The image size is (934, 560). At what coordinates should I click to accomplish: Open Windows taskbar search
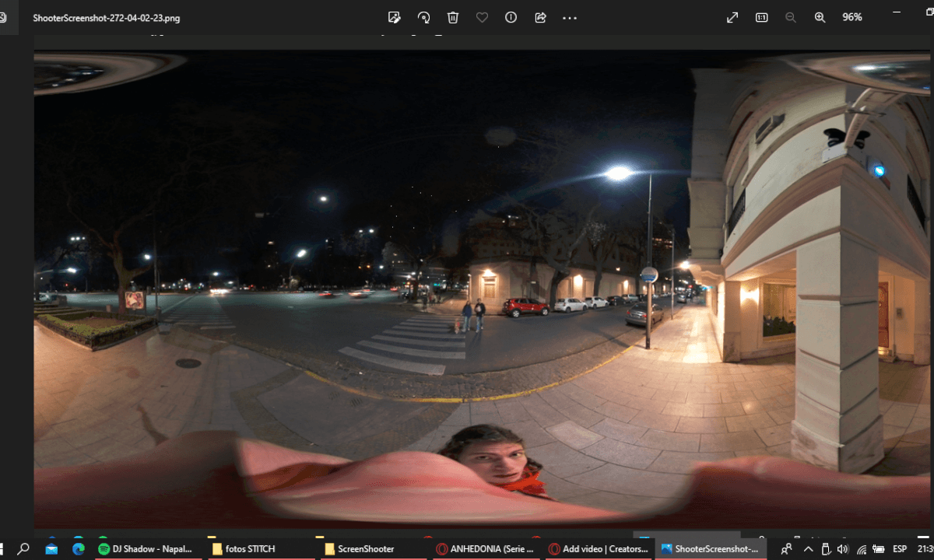click(23, 549)
